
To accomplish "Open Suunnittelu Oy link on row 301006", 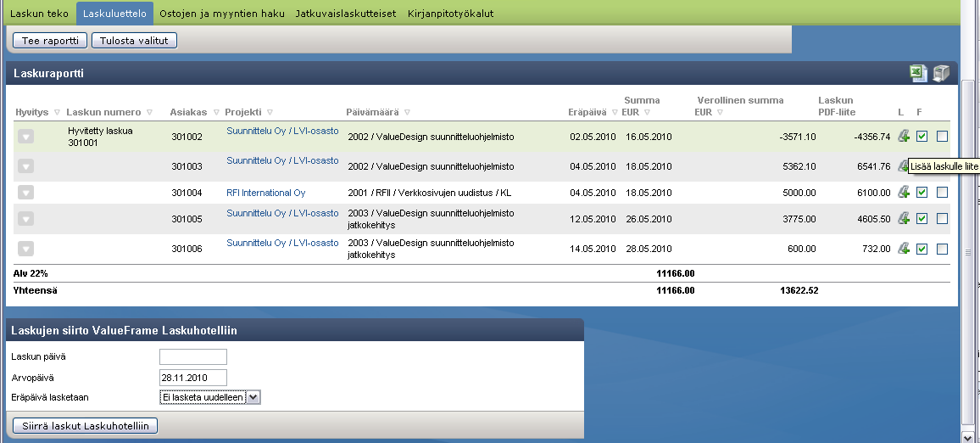I will [282, 244].
